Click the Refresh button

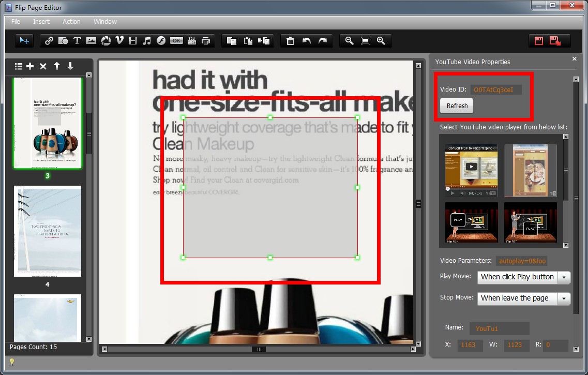(457, 106)
